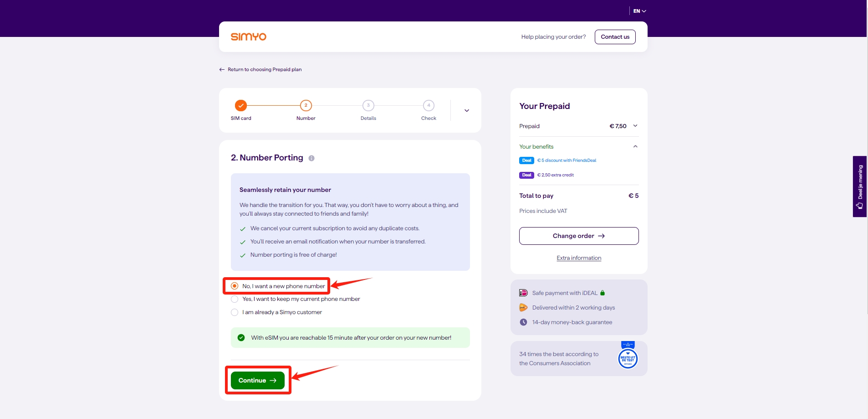Click the completed SIM card step checkmark

click(240, 105)
